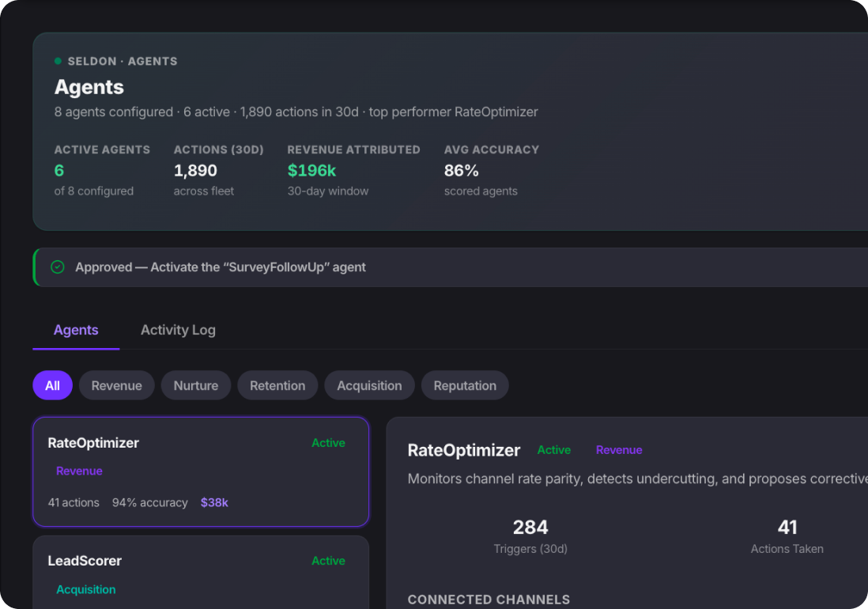Image resolution: width=868 pixels, height=609 pixels.
Task: Click the Active Agents value 6
Action: coord(59,171)
